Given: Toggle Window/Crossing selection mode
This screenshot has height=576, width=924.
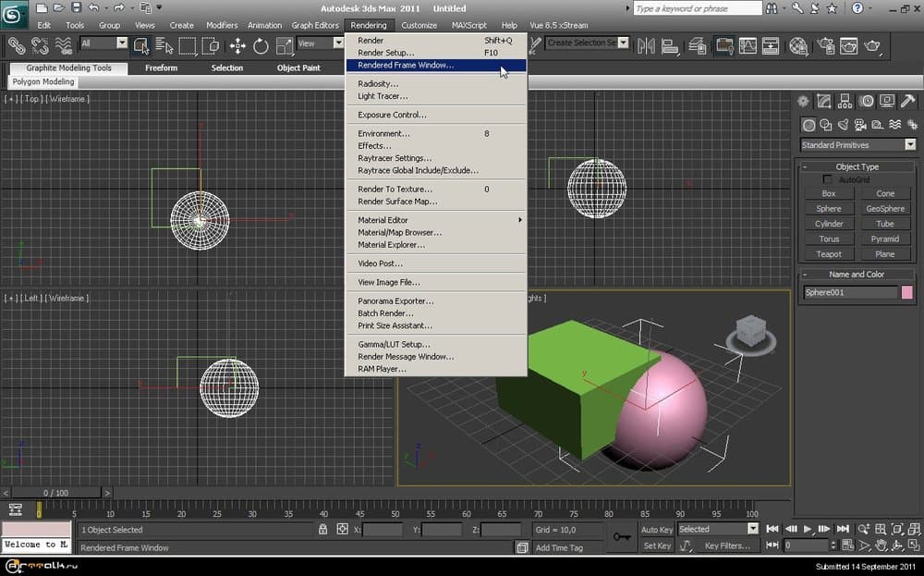Looking at the screenshot, I should click(211, 45).
